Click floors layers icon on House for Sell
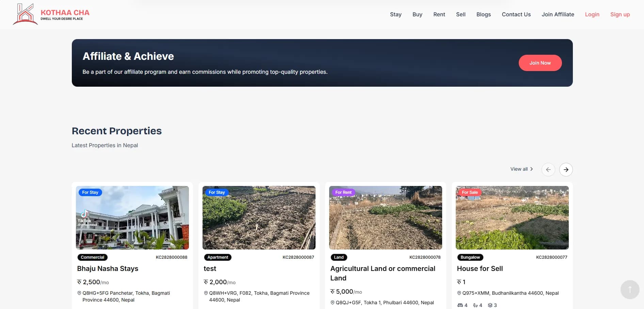 [x=490, y=305]
